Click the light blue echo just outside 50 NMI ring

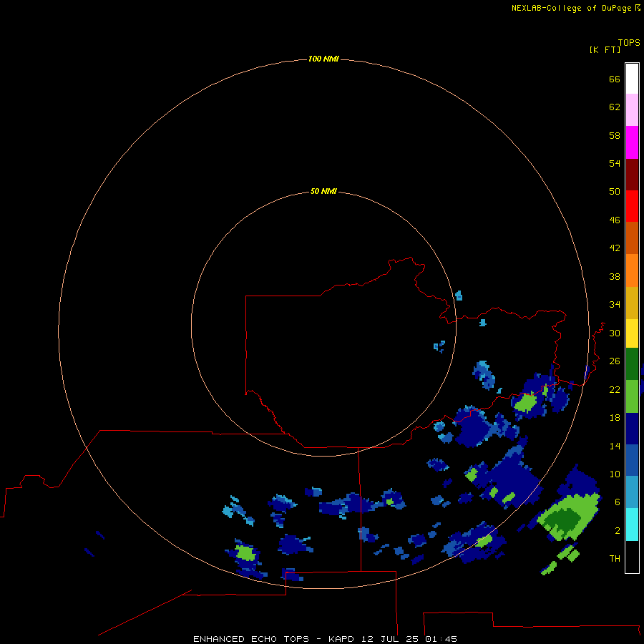(459, 296)
